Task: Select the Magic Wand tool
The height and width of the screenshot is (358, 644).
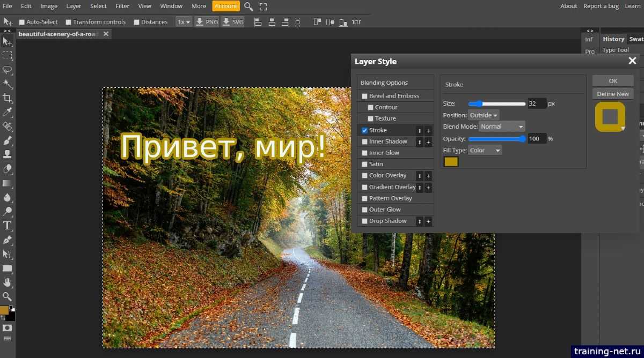Action: click(x=8, y=84)
